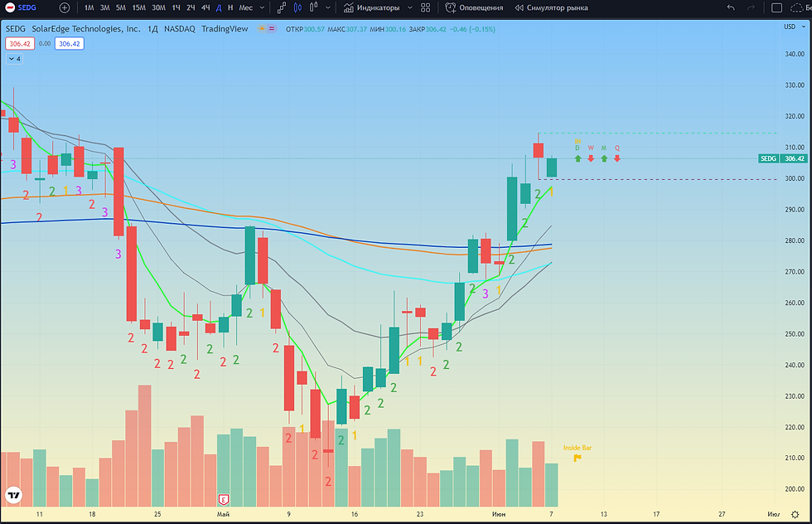Screen dimensions: 812x524
Task: Expand the chart type dropdown
Action: coord(328,7)
